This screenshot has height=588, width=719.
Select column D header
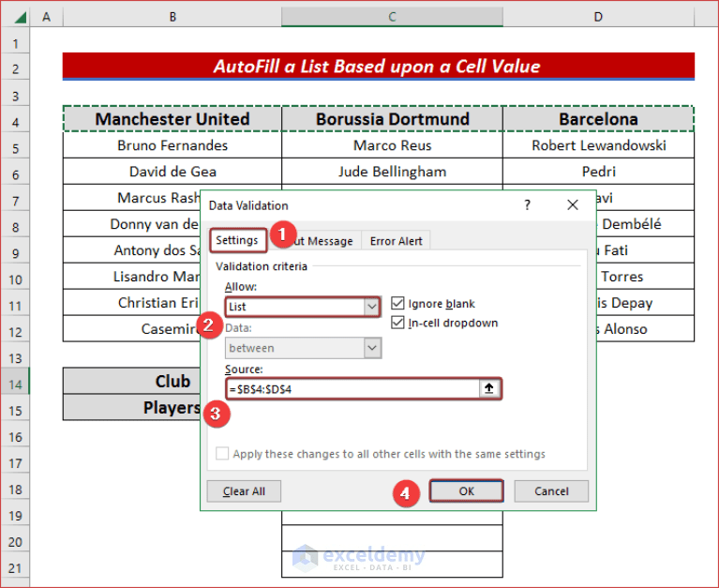tap(598, 17)
